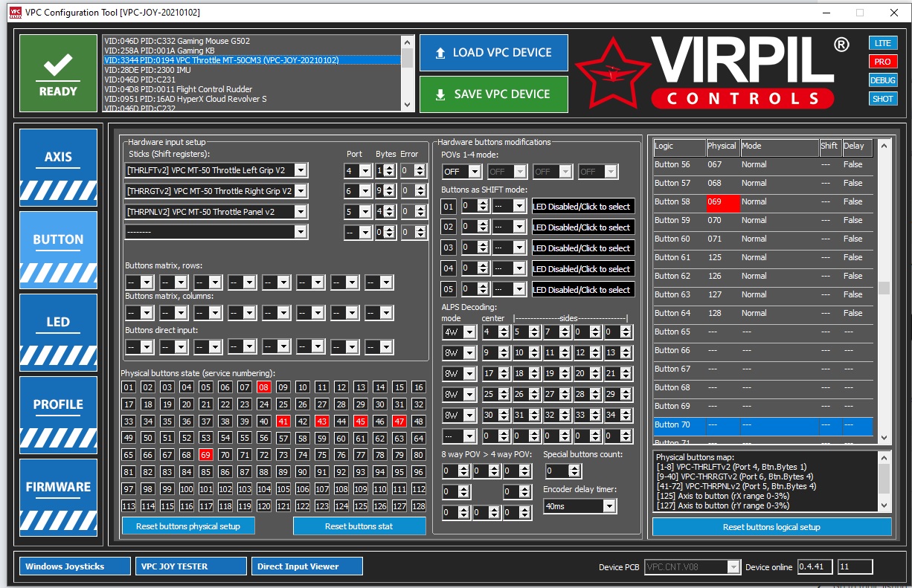Select HyperX Cloud Revolver S device entry

[251, 99]
